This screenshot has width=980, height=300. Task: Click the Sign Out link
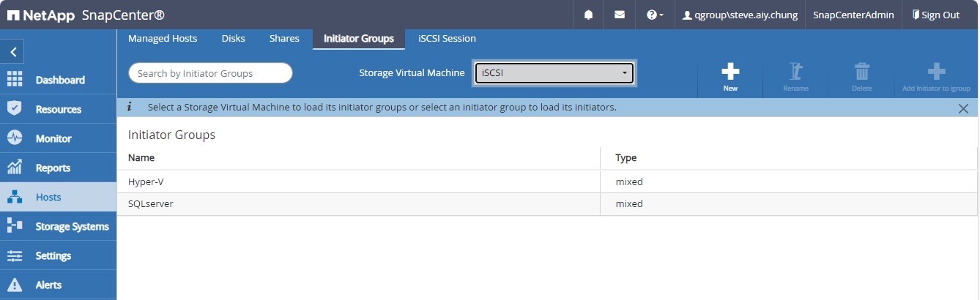[935, 15]
